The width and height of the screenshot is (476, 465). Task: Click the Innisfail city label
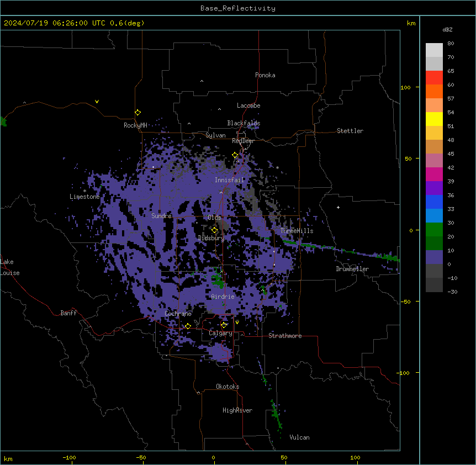229,180
